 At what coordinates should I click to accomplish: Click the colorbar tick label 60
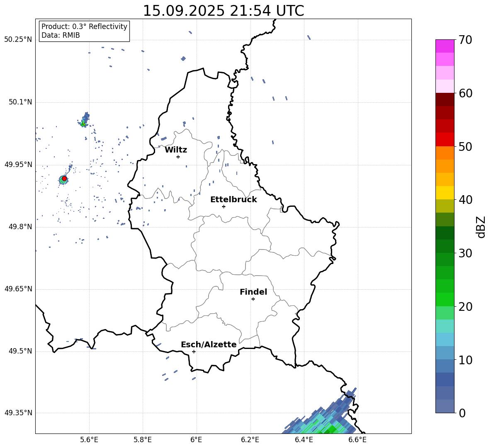pyautogui.click(x=465, y=93)
